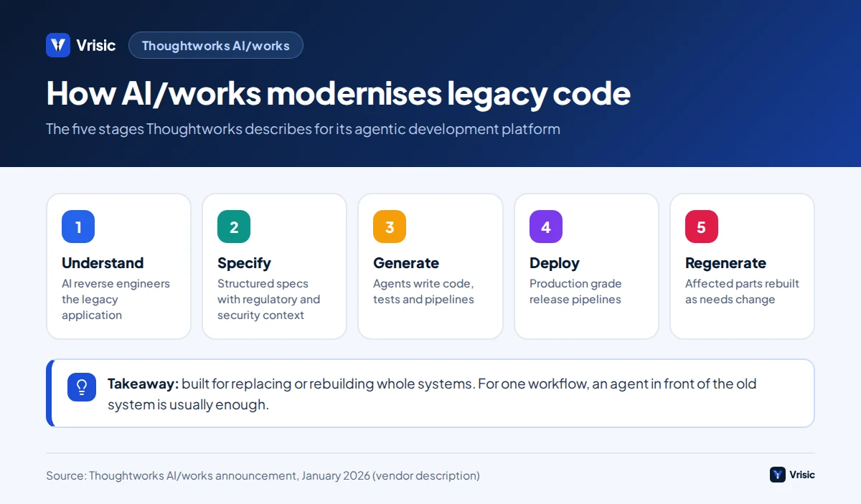Click the Thoughtworks AI/works pill tag
Image resolution: width=861 pixels, height=504 pixels.
(216, 45)
